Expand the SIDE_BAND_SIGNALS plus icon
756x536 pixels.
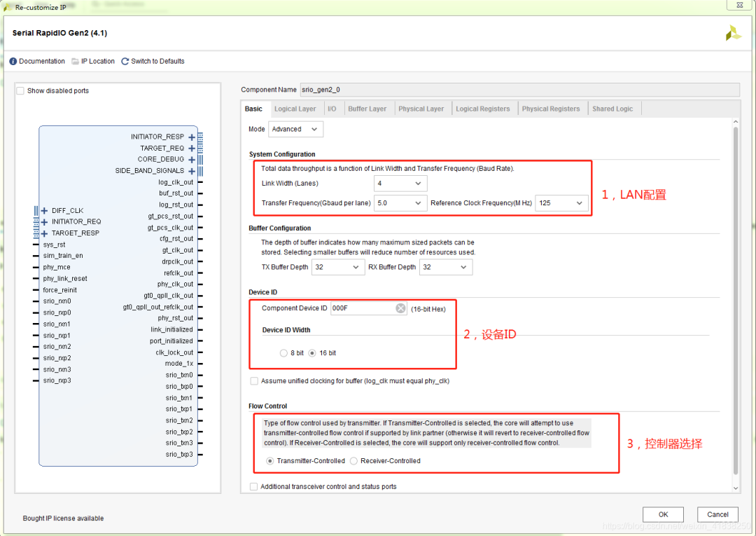point(192,171)
